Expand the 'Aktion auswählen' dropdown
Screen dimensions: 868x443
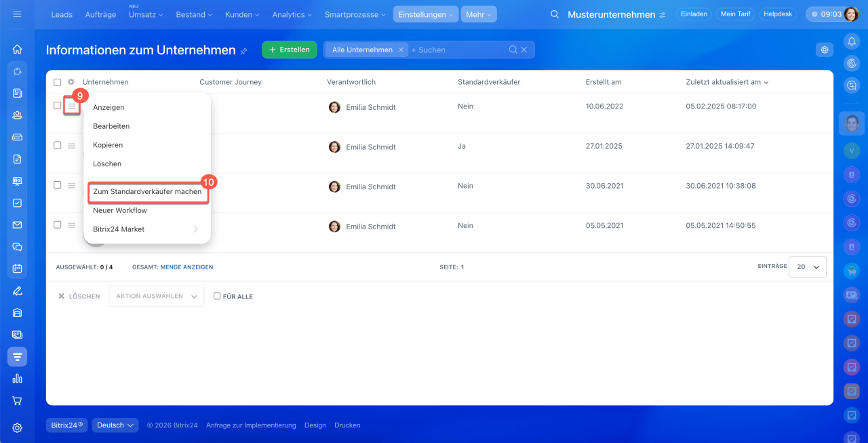coord(156,296)
